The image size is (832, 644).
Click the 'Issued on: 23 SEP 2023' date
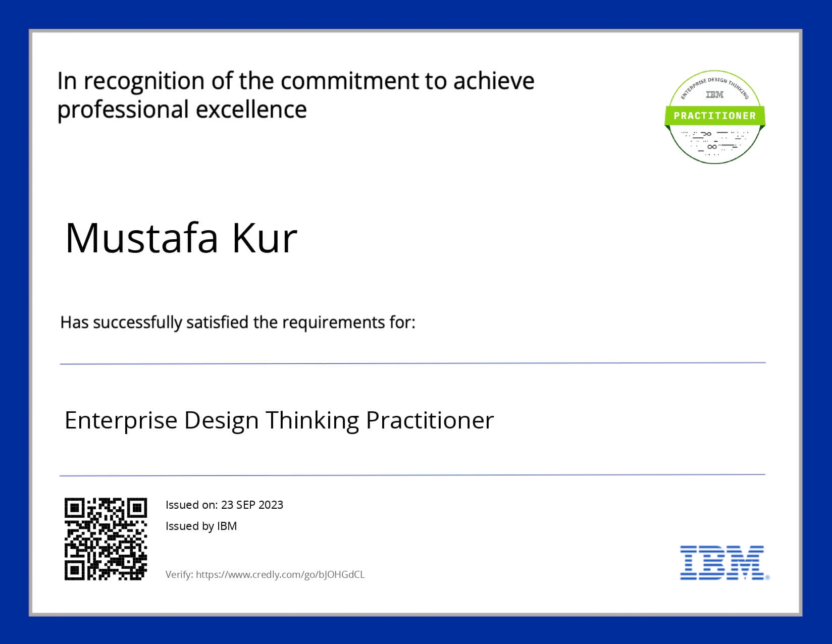click(x=224, y=505)
